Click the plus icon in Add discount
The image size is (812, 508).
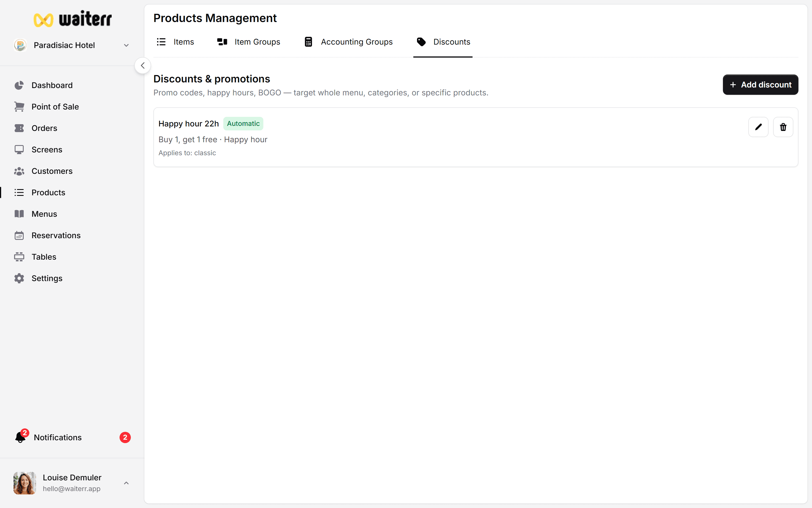point(733,85)
